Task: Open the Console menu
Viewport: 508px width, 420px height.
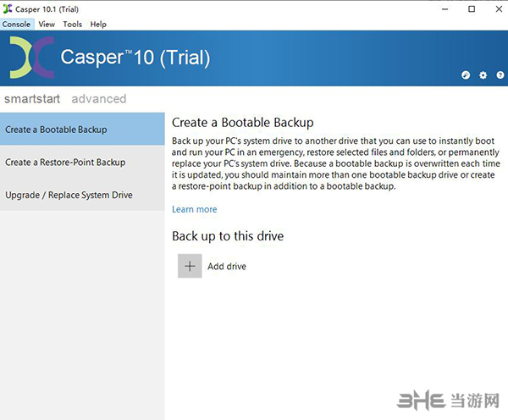Action: [17, 25]
